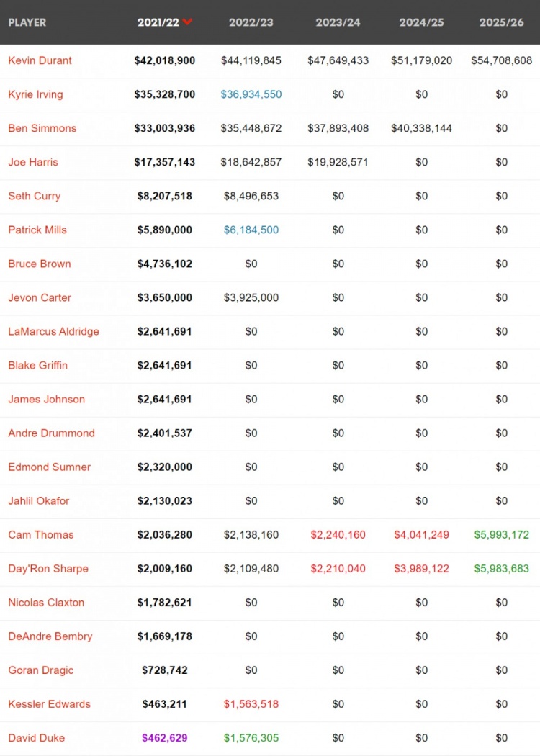Open Cam Thomas player link
Image resolution: width=540 pixels, height=756 pixels.
pyautogui.click(x=40, y=534)
